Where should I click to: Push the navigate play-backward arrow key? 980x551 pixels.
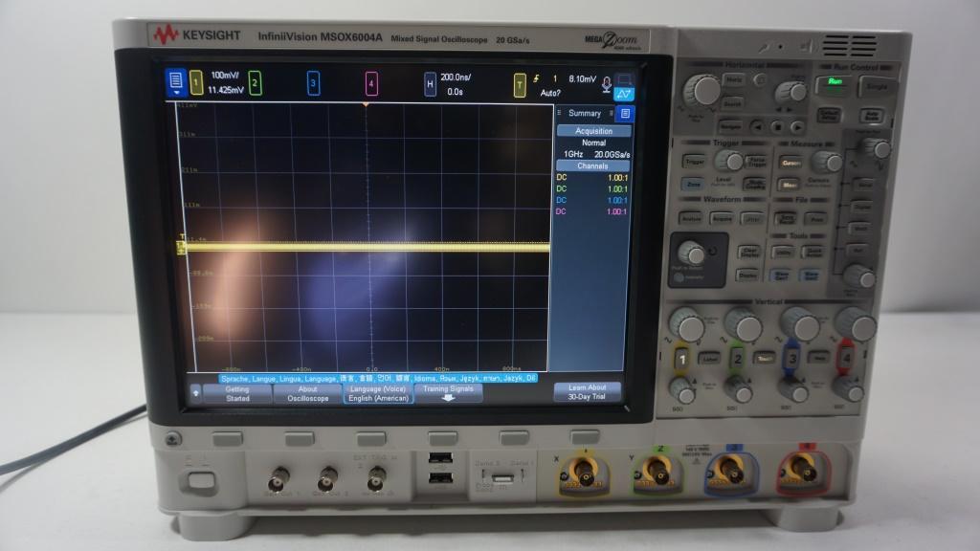point(758,127)
